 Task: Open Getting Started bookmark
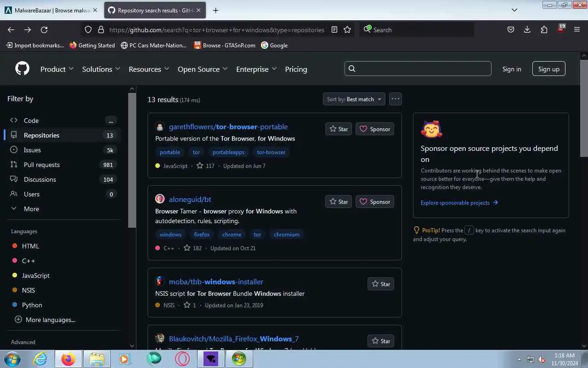coord(92,45)
